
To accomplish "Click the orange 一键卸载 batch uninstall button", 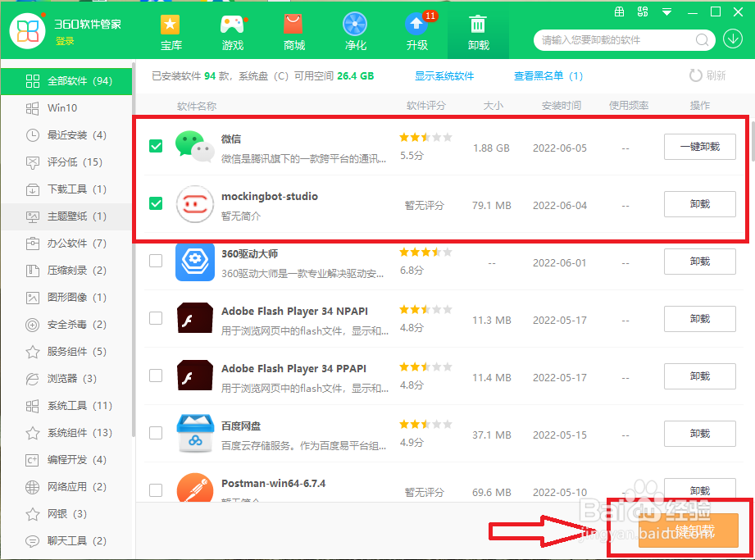I will [x=688, y=530].
